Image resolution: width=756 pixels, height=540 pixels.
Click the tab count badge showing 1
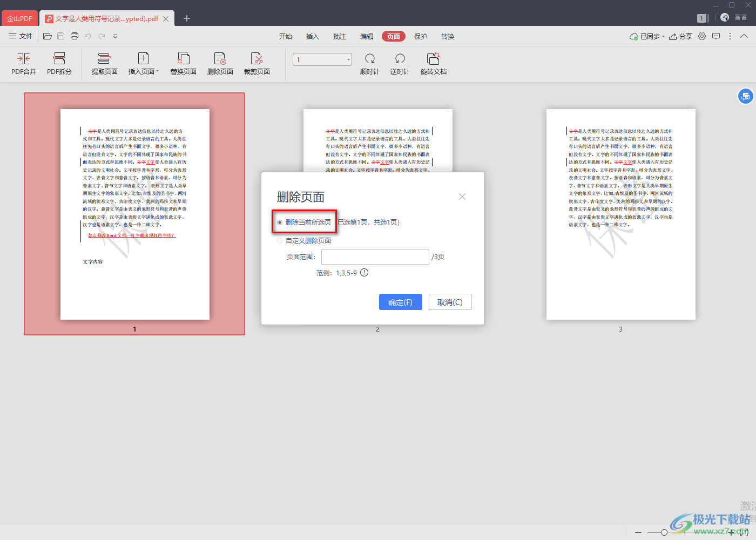pyautogui.click(x=702, y=18)
